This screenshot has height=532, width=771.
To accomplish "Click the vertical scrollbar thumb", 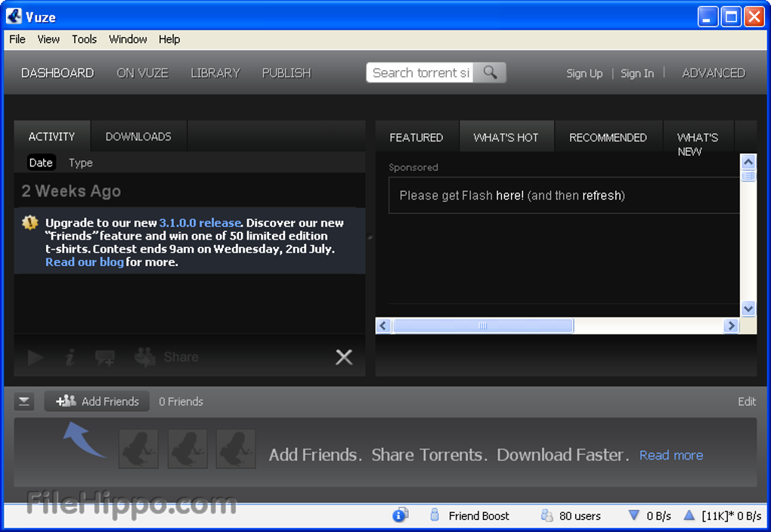I will 748,175.
